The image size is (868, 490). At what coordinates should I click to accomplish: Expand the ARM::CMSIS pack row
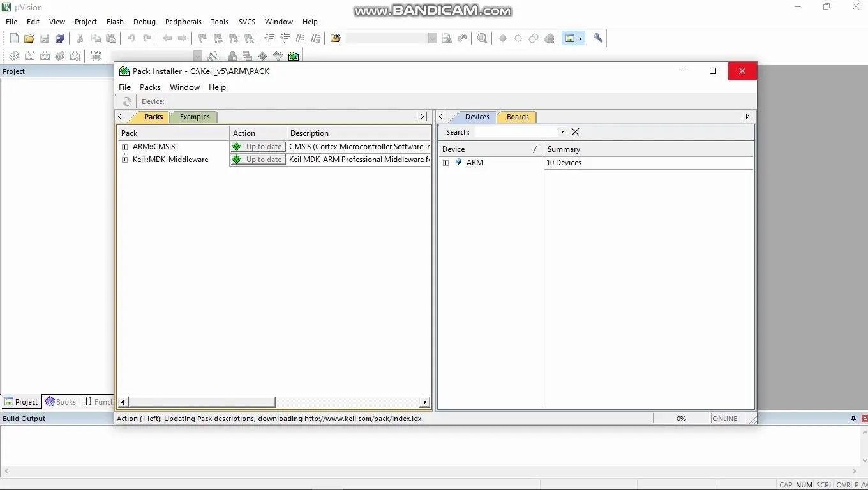[x=125, y=147]
